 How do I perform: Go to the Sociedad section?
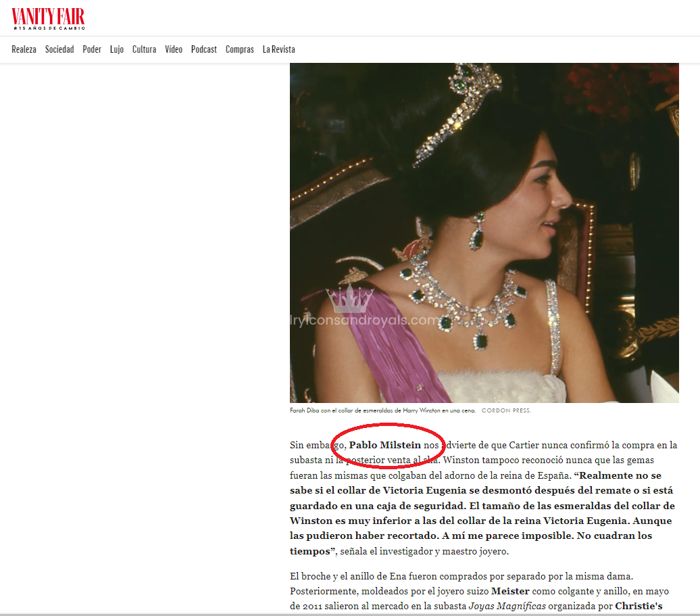(x=59, y=49)
